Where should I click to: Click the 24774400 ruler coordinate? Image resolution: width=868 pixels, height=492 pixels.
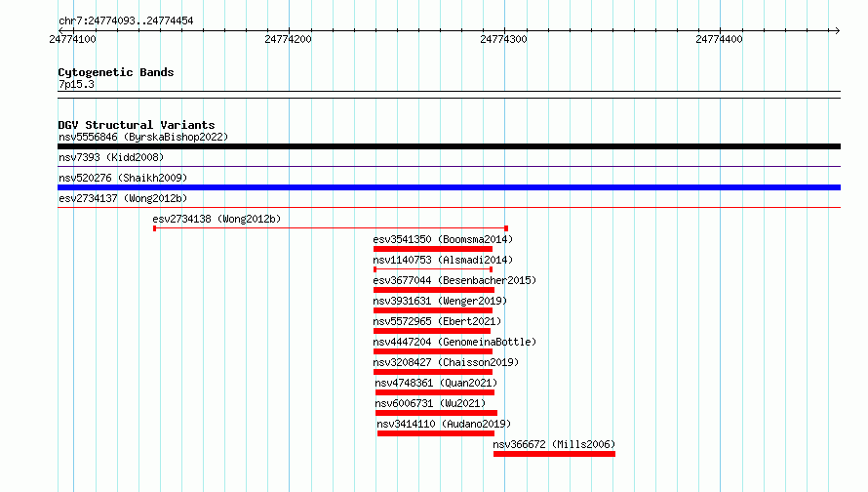(x=719, y=39)
